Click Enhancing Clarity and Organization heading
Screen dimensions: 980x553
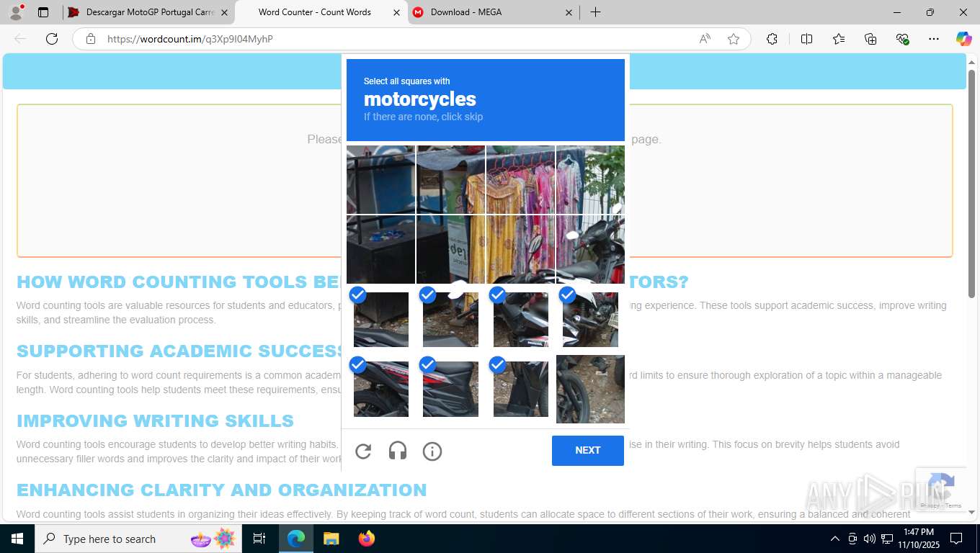[222, 490]
